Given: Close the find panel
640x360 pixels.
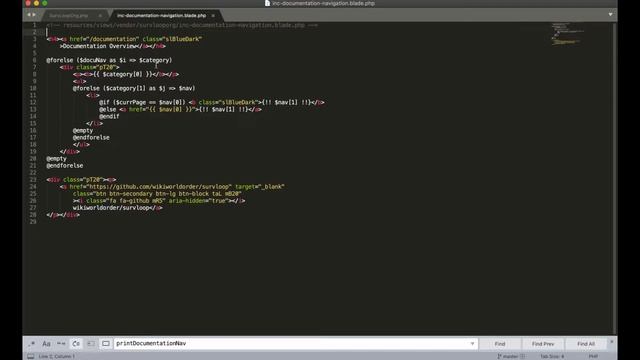Looking at the screenshot, I should (611, 342).
